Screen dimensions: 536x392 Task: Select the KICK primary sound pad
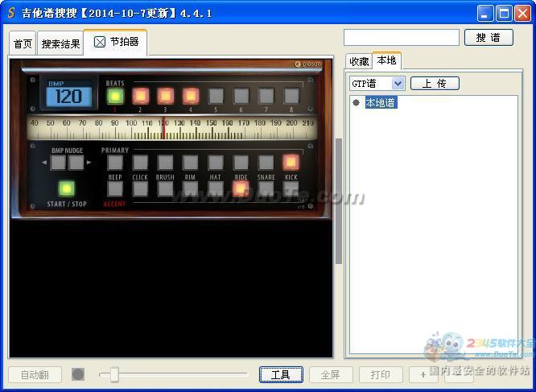pos(291,162)
